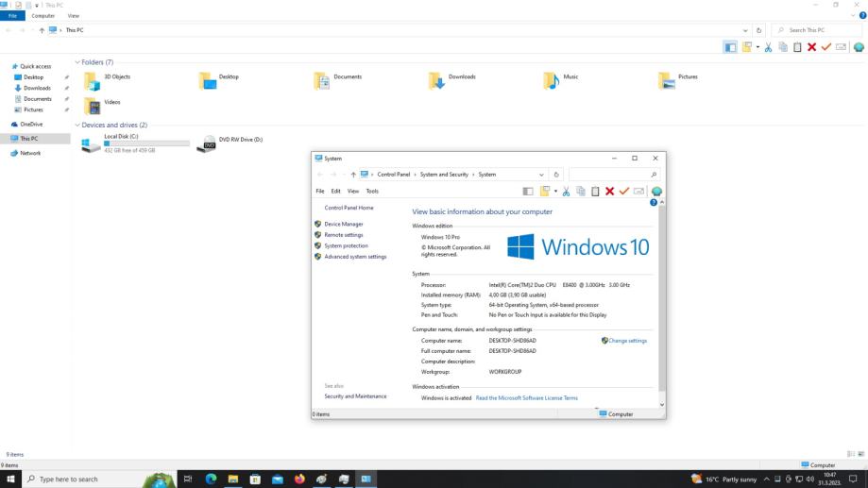This screenshot has width=868, height=488.
Task: Collapse the Devices and drives group
Action: (x=77, y=125)
